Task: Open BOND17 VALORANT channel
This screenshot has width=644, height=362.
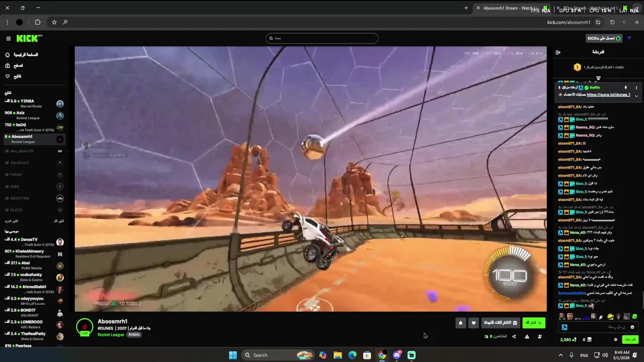Action: click(34, 313)
